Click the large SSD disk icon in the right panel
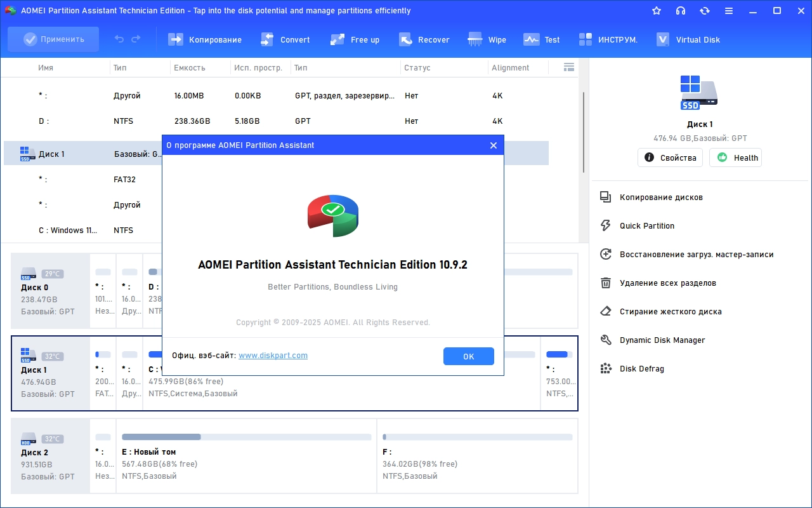Screen dimensions: 812x508 (699, 93)
